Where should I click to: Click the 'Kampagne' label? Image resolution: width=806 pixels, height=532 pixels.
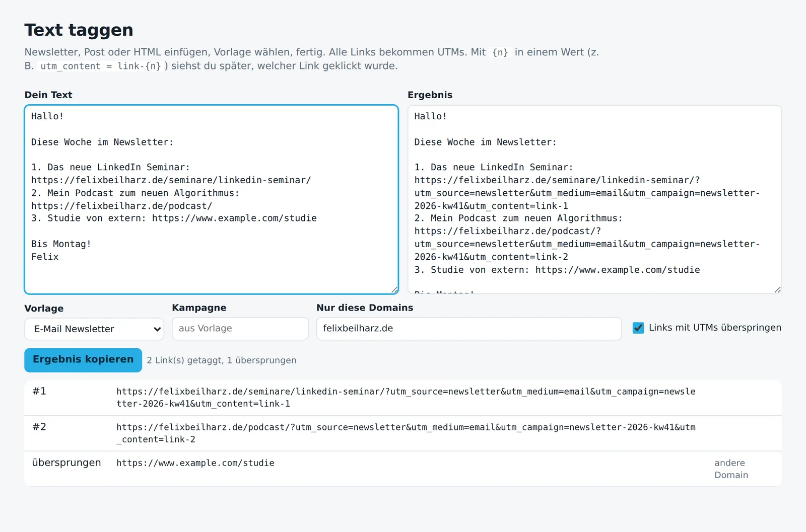tap(199, 308)
